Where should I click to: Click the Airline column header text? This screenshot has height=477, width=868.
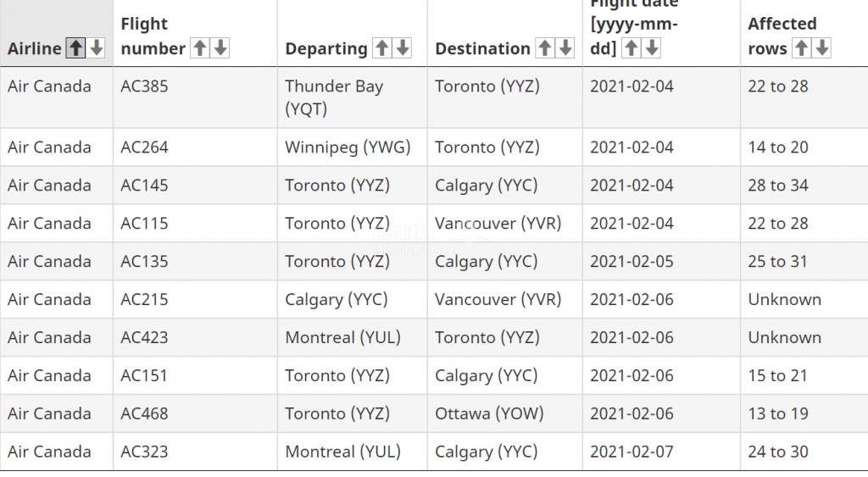[x=34, y=48]
